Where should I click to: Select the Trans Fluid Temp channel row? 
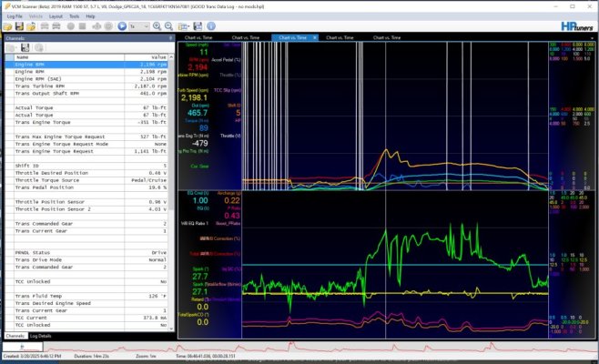pos(86,296)
